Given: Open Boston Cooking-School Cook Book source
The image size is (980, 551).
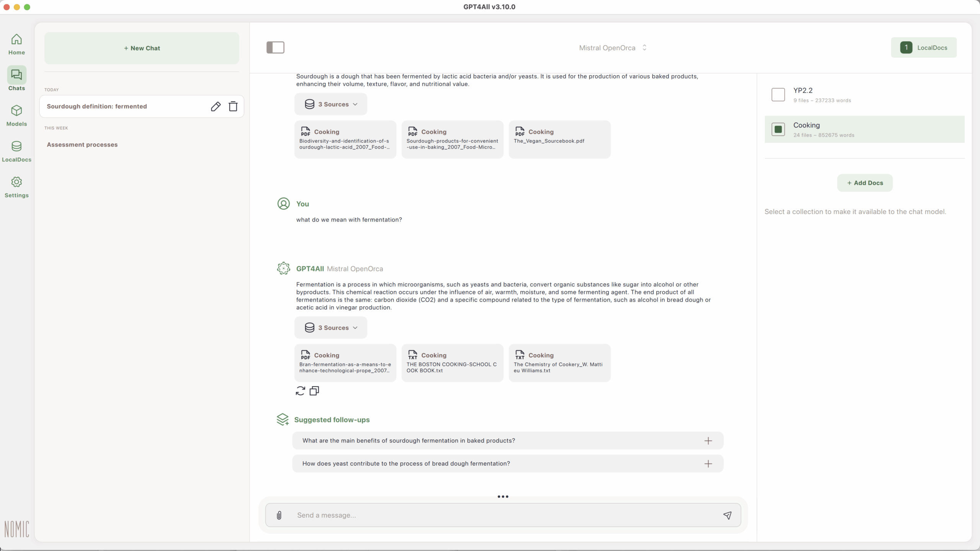Looking at the screenshot, I should 452,363.
